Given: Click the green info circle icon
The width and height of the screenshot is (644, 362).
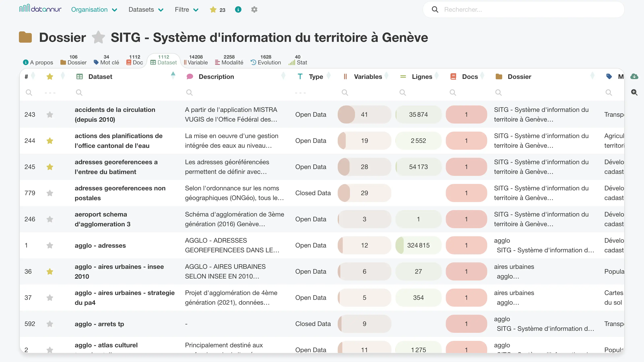Looking at the screenshot, I should (238, 9).
